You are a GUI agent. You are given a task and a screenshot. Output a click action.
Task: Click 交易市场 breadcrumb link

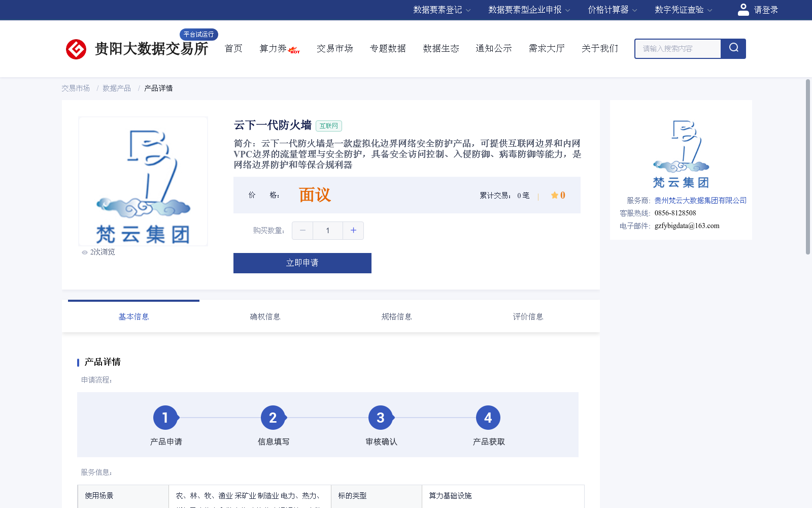pos(76,88)
